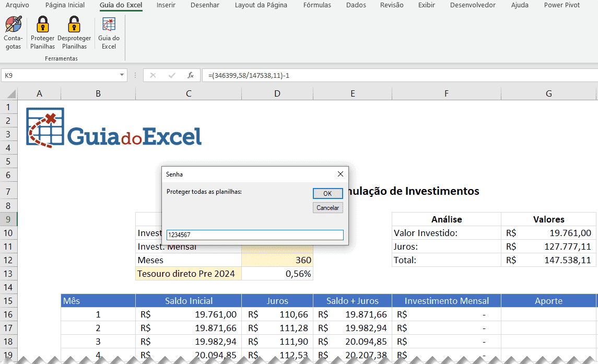The height and width of the screenshot is (364, 598).
Task: Open the Arquivo tab
Action: pos(17,5)
